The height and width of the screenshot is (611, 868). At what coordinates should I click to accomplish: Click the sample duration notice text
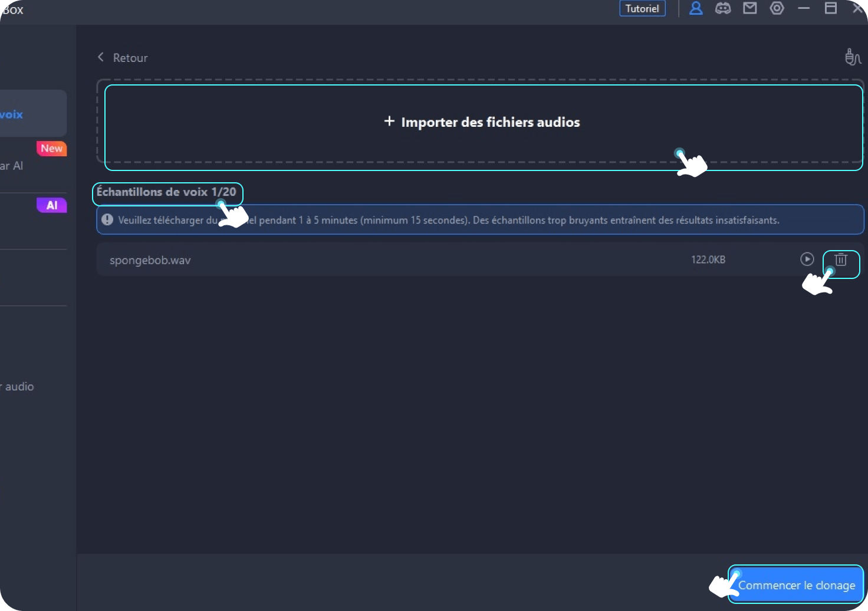tap(448, 221)
